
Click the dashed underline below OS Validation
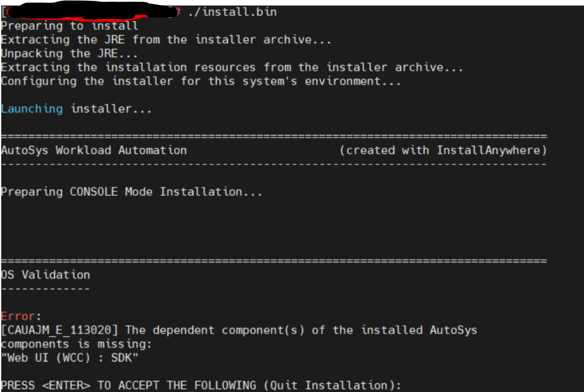tap(46, 289)
